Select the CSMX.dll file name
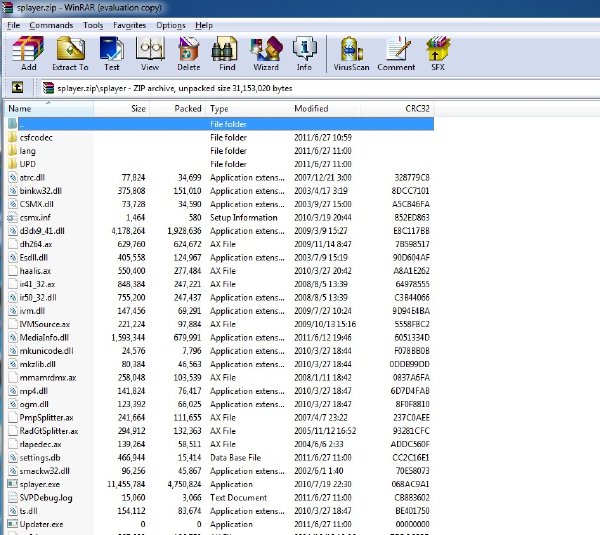600x535 pixels. [x=37, y=204]
